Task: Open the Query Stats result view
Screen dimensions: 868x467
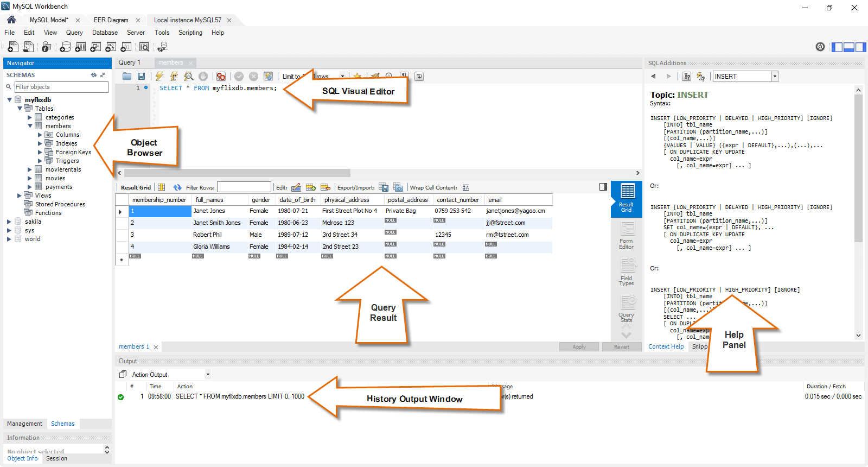Action: click(627, 309)
